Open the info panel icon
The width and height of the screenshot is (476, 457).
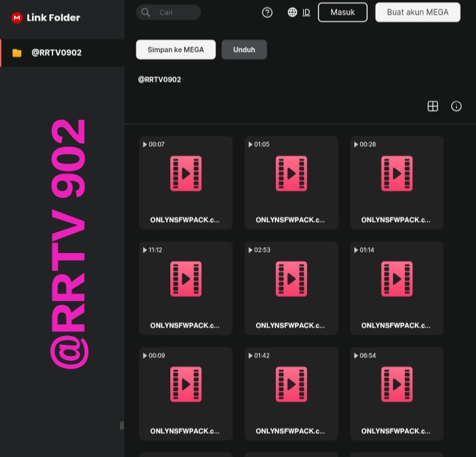pyautogui.click(x=456, y=106)
